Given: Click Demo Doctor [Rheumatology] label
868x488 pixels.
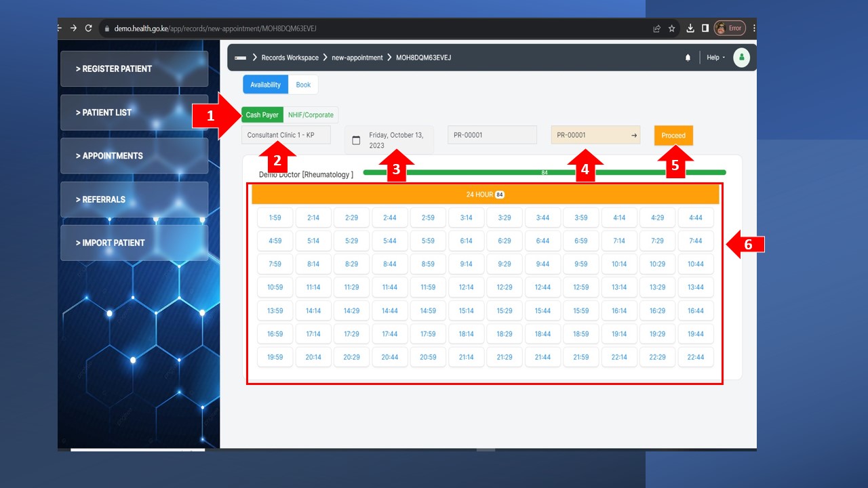Looking at the screenshot, I should pos(306,175).
